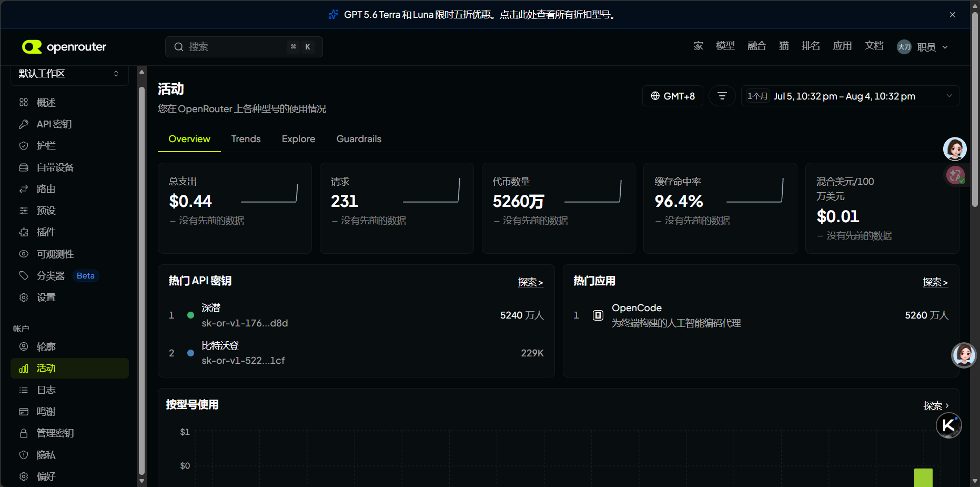Click the search magnifier icon
980x487 pixels.
pos(179,47)
